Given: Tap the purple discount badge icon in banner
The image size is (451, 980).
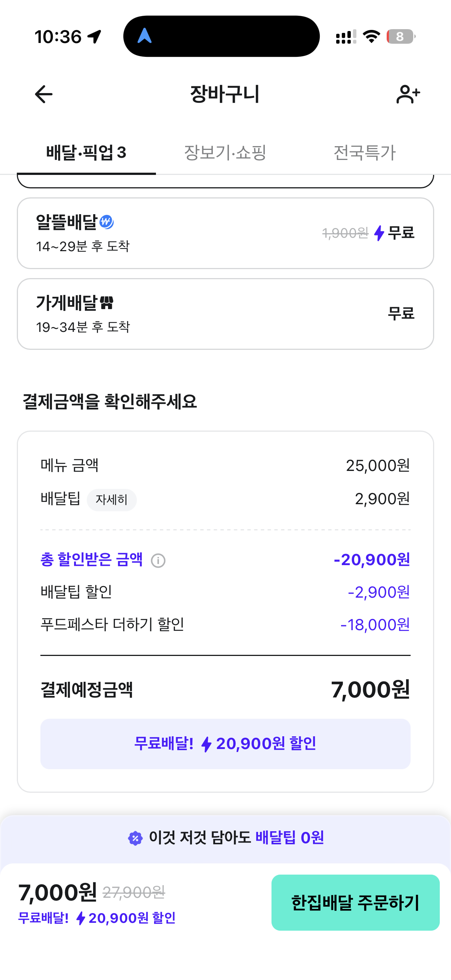Looking at the screenshot, I should 135,838.
